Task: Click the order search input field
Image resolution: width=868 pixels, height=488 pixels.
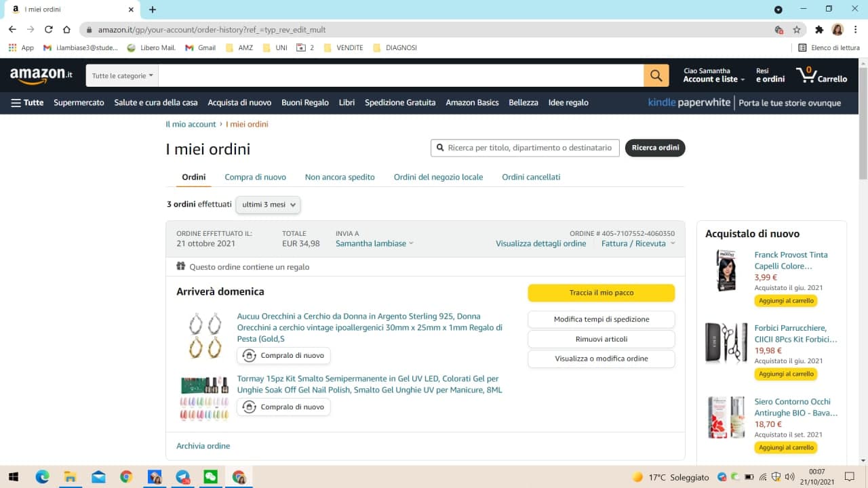Action: point(529,148)
